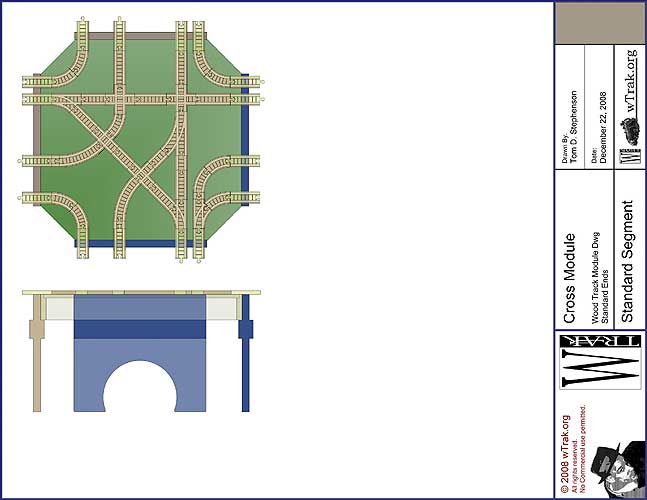647x500 pixels.
Task: Pick the dark blue band in side view
Action: [139, 328]
